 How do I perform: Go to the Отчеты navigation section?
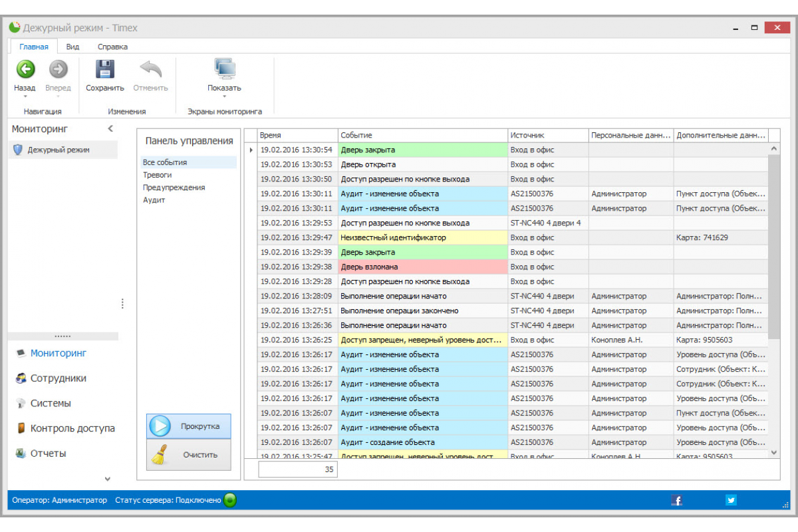point(48,454)
